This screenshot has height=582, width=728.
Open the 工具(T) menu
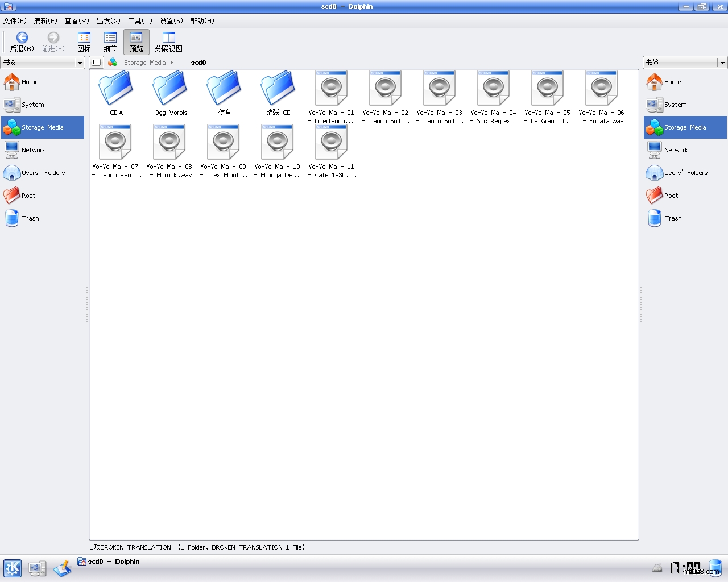(x=140, y=21)
